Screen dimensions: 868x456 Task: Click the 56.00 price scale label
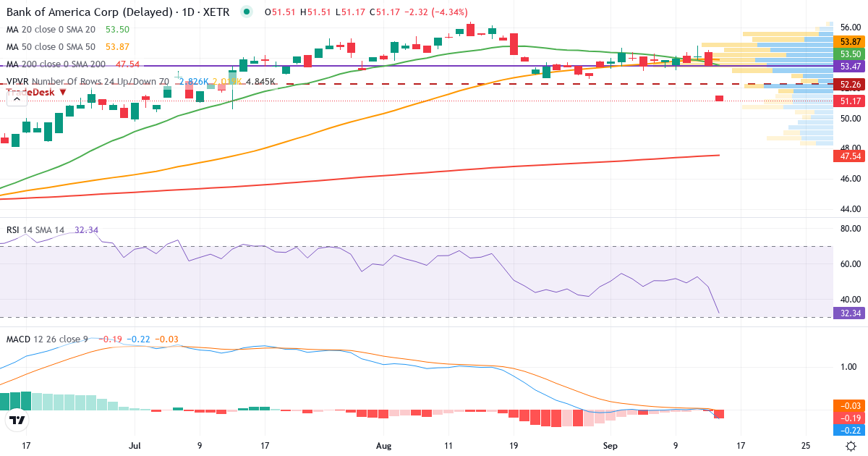coord(851,26)
